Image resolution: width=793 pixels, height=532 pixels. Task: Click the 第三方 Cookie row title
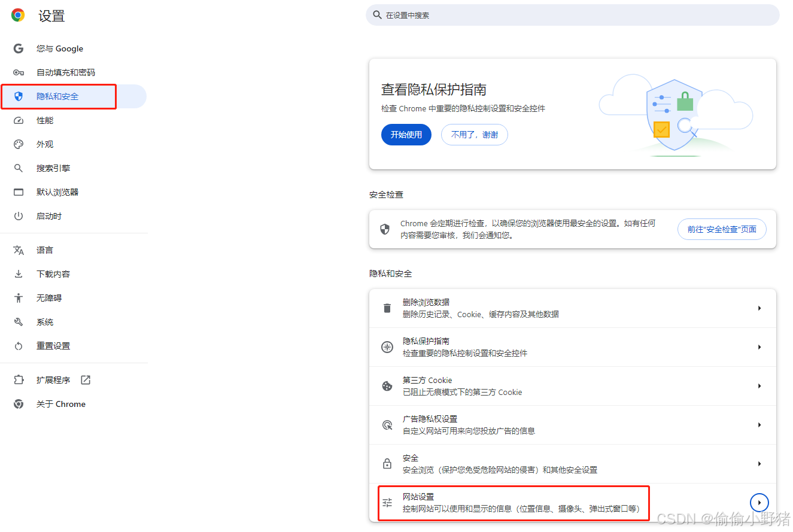427,380
